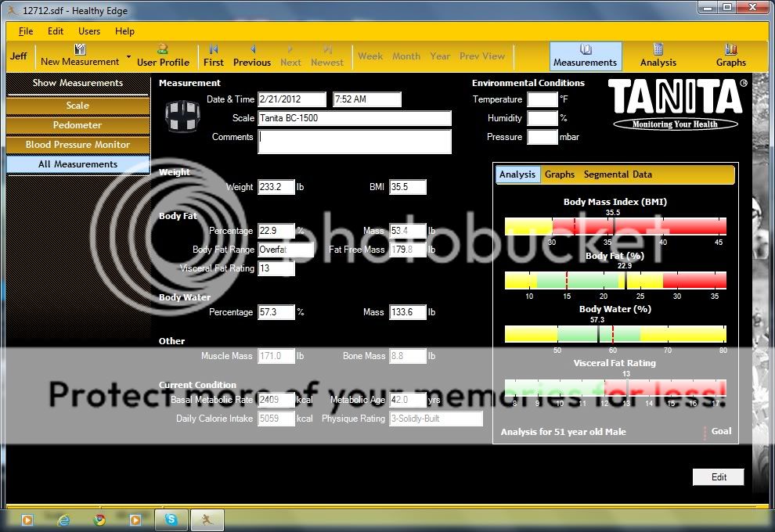Screen dimensions: 775x532
Task: Click the Body Mass Index bar
Action: pos(615,227)
